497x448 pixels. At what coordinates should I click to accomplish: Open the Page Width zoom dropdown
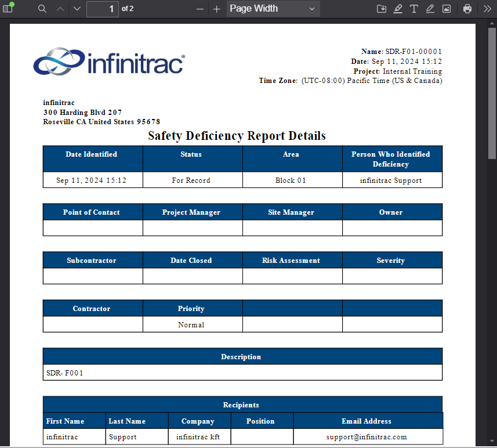(273, 9)
